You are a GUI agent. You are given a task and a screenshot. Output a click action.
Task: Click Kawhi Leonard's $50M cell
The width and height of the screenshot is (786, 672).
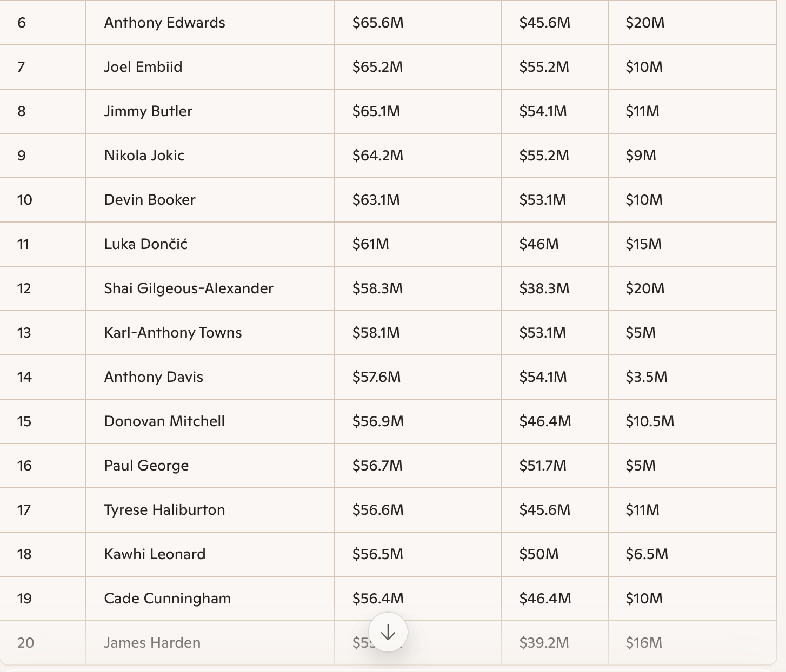tap(539, 554)
